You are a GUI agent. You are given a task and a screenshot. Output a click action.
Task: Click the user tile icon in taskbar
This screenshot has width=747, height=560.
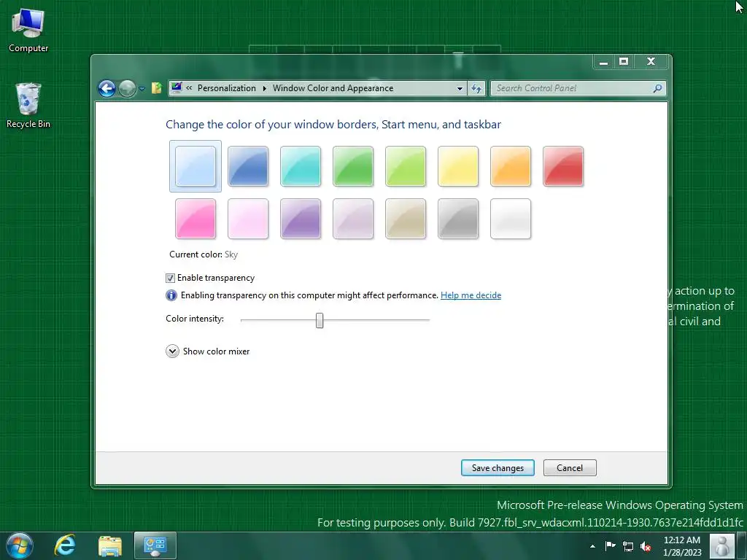coord(721,545)
